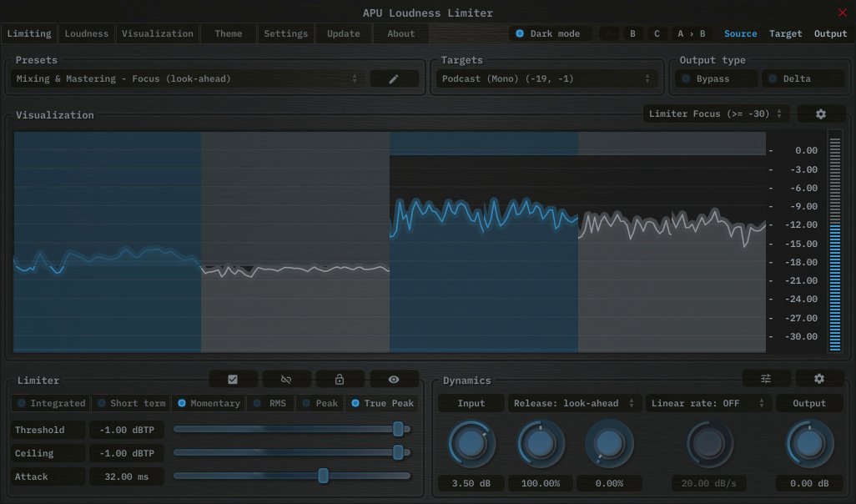Click the pencil icon to edit preset
This screenshot has height=504, width=856.
coord(393,78)
